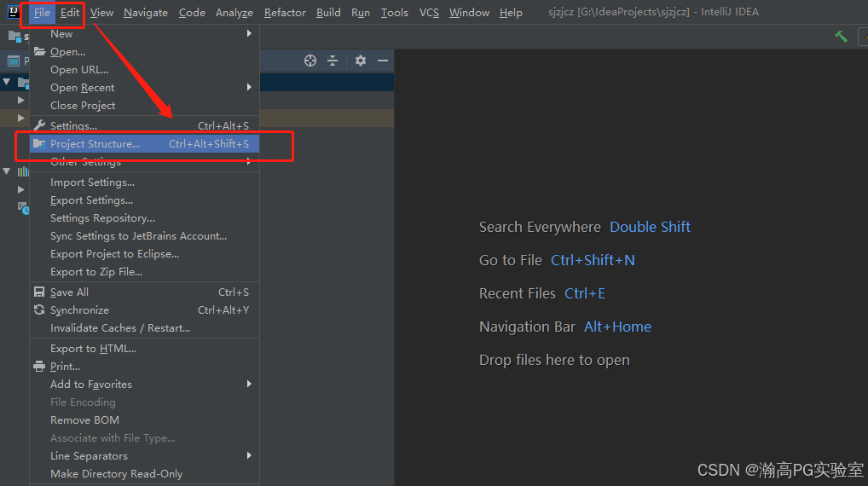The width and height of the screenshot is (868, 486).
Task: Expand the Open Recent submenu arrow
Action: [x=249, y=88]
